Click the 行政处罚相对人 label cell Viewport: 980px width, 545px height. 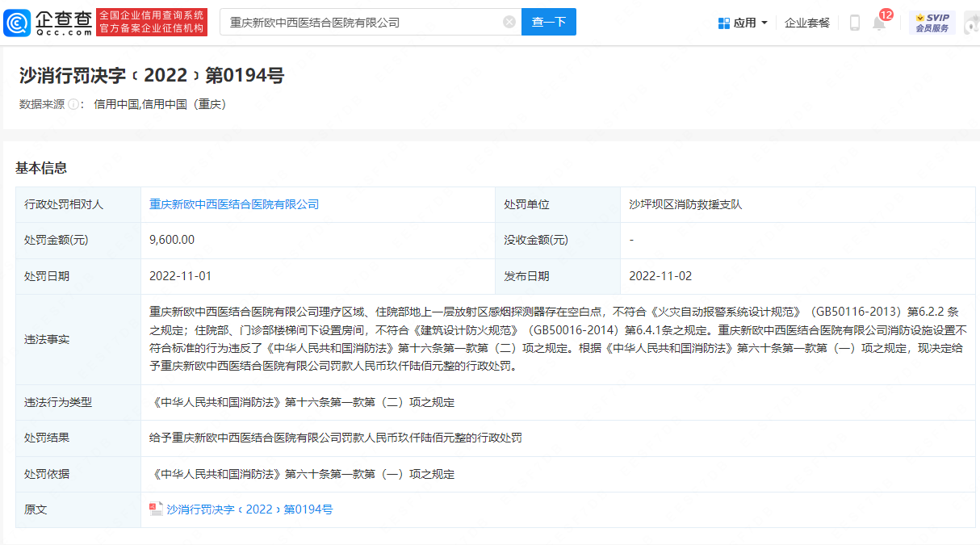point(78,204)
